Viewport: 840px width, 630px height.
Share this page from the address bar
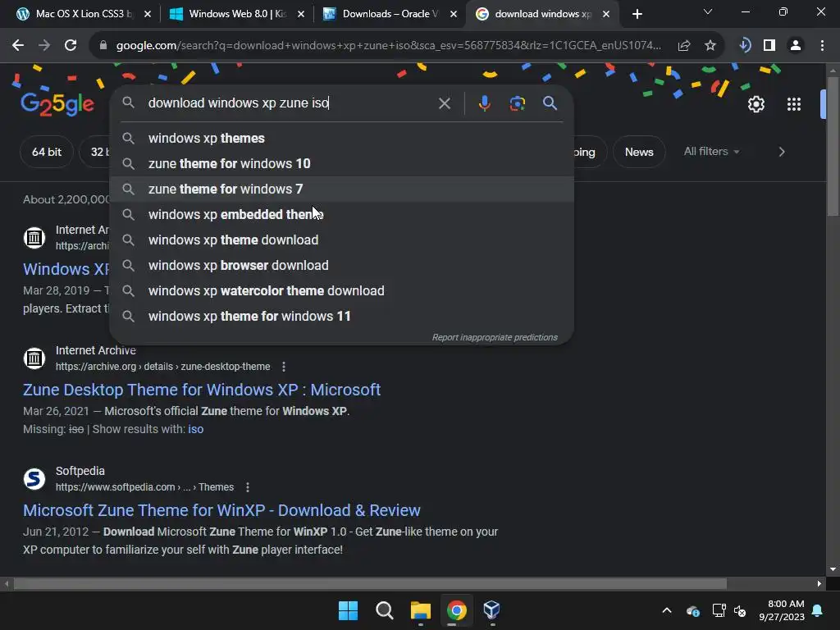684,46
